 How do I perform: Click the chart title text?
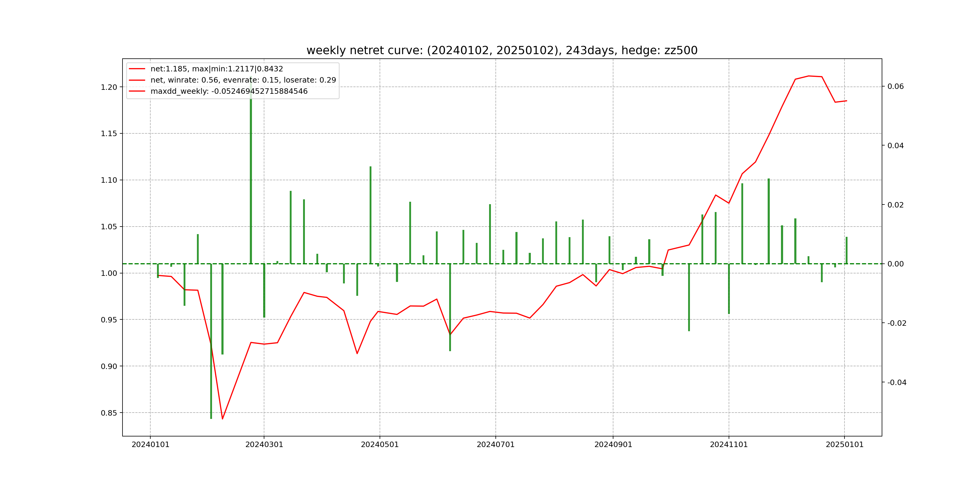pyautogui.click(x=502, y=50)
